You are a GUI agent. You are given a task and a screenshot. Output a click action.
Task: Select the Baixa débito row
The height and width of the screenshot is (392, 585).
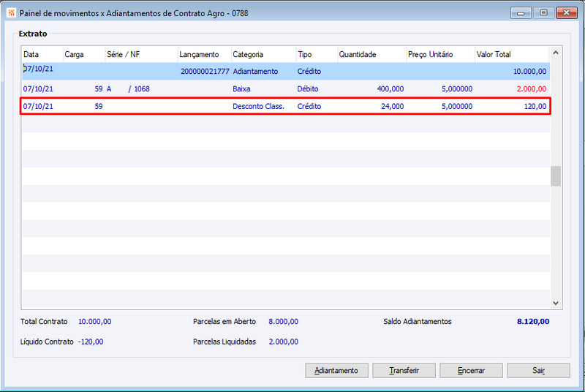point(286,88)
